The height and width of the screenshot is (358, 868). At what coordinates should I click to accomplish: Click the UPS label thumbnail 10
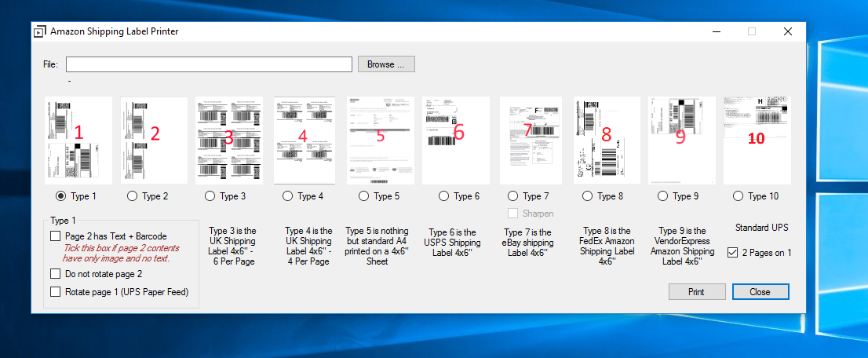[757, 141]
